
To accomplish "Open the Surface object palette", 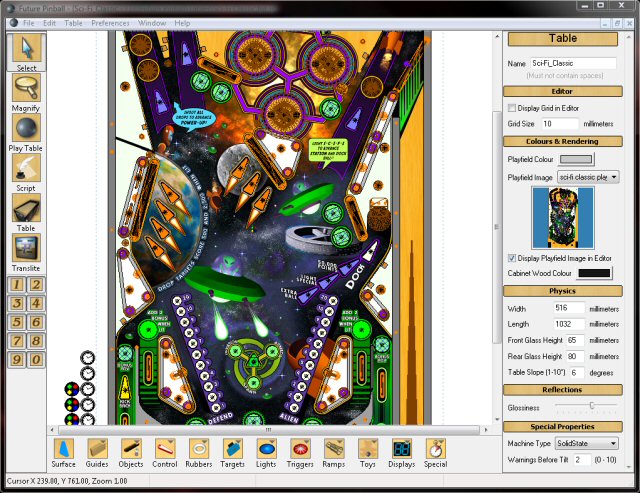I will (64, 453).
